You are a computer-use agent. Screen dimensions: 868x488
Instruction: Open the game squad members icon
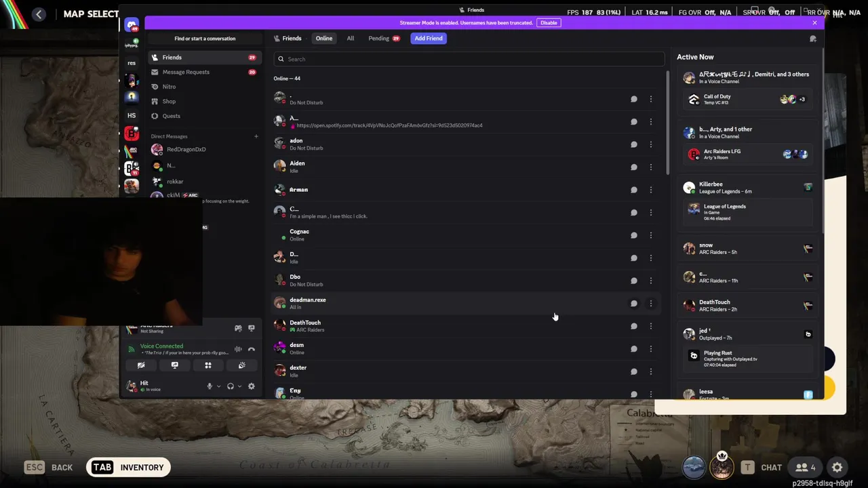coord(806,468)
